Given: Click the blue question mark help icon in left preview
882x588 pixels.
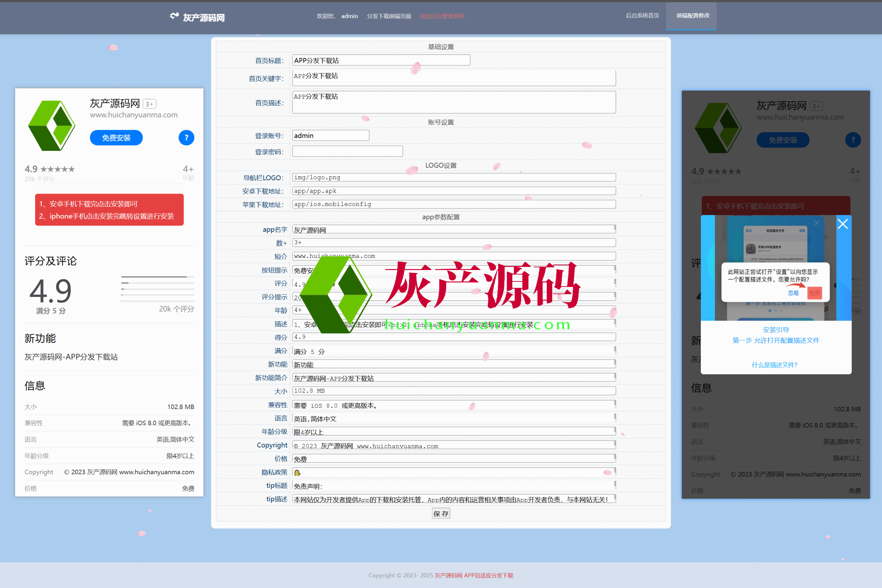Looking at the screenshot, I should pyautogui.click(x=186, y=138).
